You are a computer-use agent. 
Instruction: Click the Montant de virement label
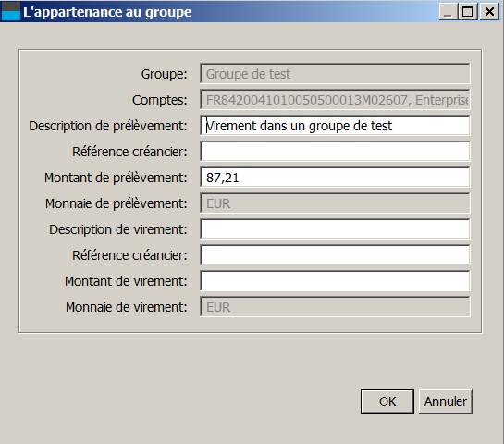(x=126, y=281)
